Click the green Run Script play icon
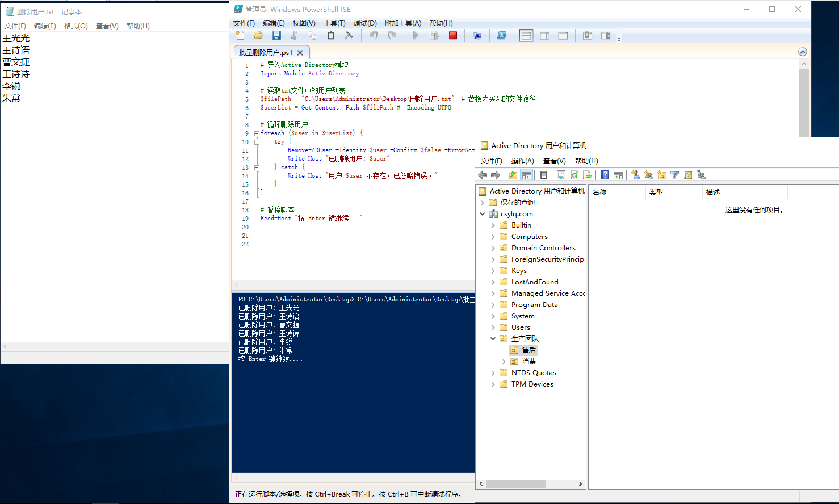Screen dimensions: 839x504 pyautogui.click(x=416, y=36)
